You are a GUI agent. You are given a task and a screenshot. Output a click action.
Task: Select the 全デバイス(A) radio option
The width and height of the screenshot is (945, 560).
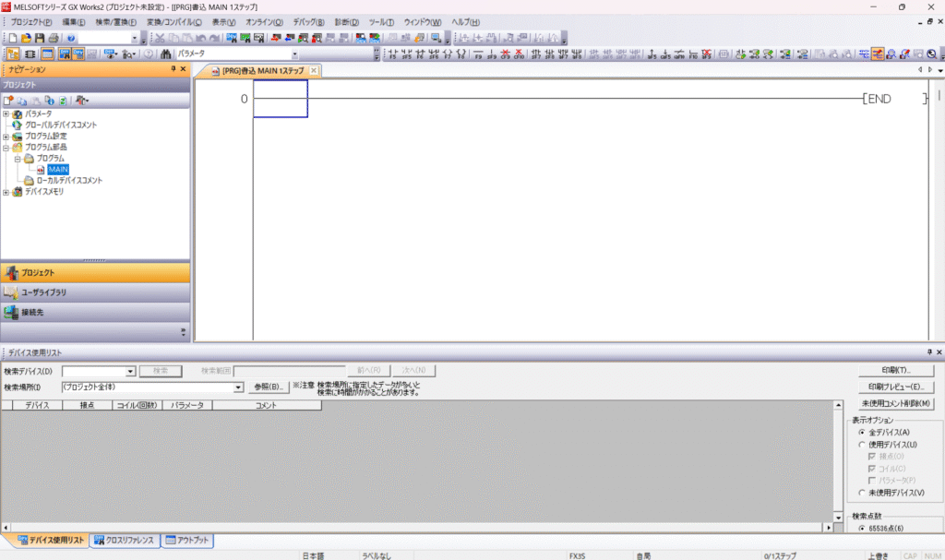[862, 432]
